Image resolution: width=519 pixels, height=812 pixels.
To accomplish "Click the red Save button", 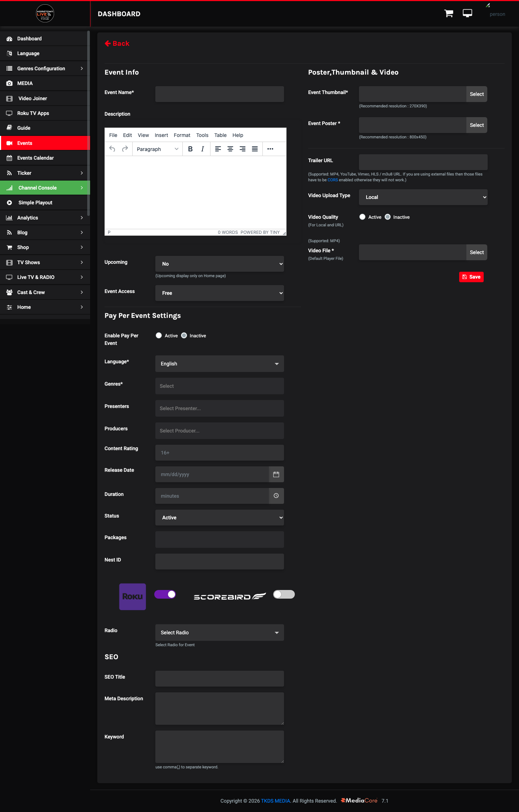I will [x=471, y=277].
